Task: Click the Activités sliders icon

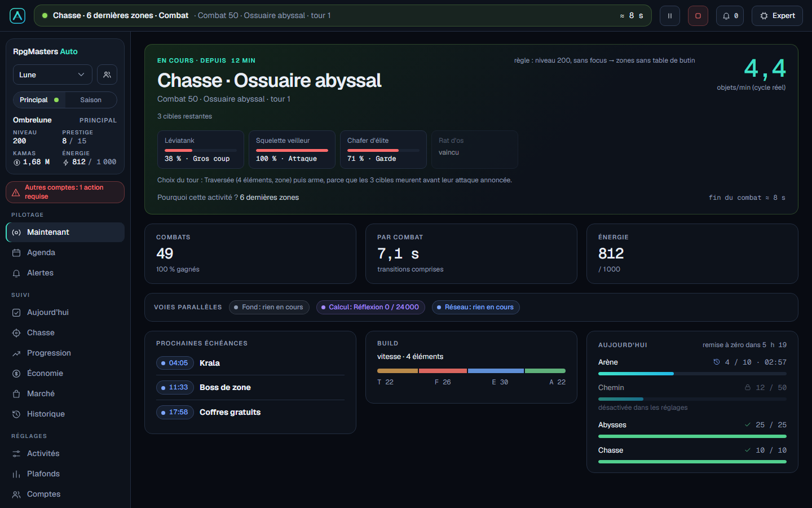Action: point(16,454)
